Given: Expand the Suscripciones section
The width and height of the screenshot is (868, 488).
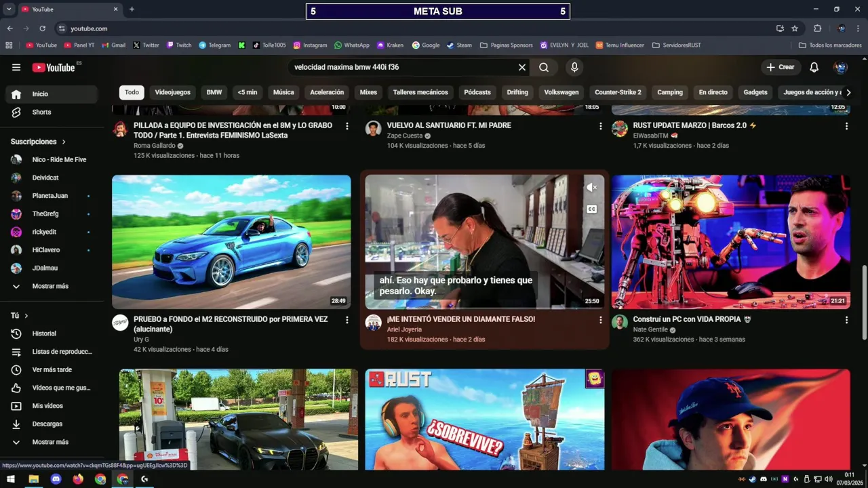Looking at the screenshot, I should click(x=38, y=142).
